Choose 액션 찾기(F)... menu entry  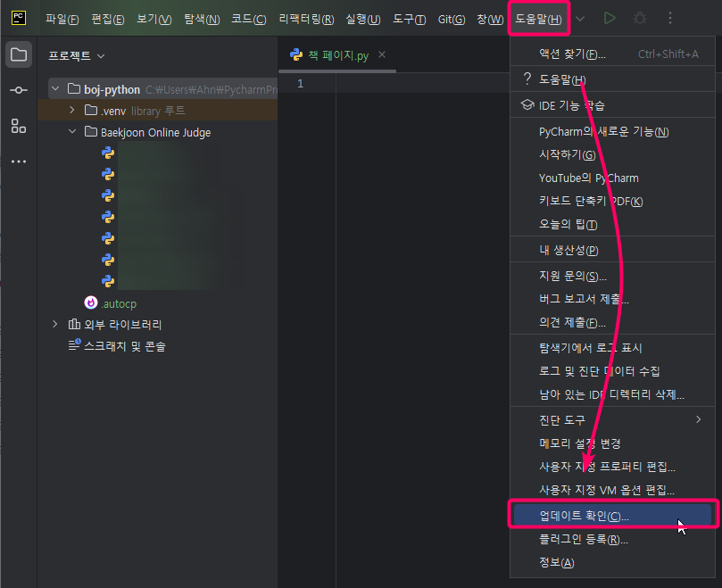[x=612, y=54]
